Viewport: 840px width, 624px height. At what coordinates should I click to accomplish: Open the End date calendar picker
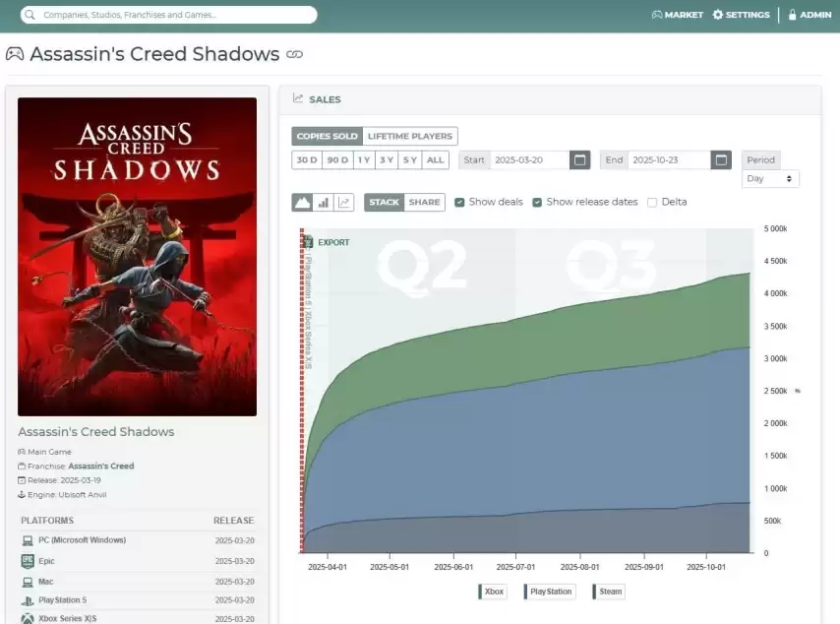721,159
